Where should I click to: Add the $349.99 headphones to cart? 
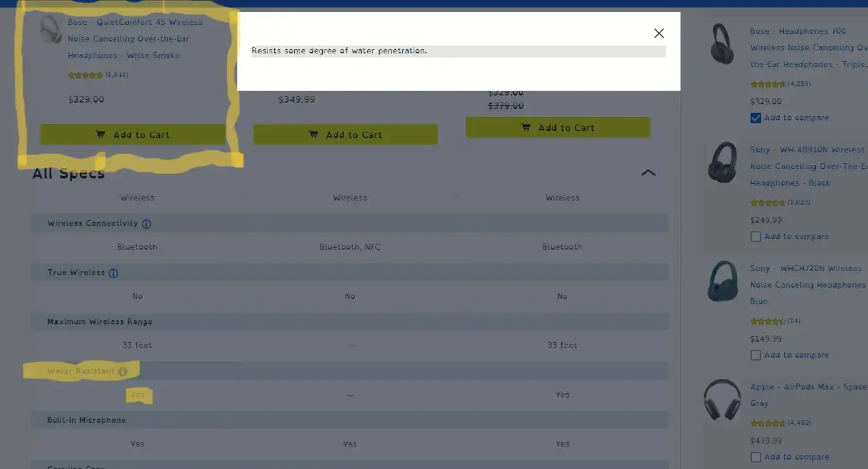click(345, 135)
